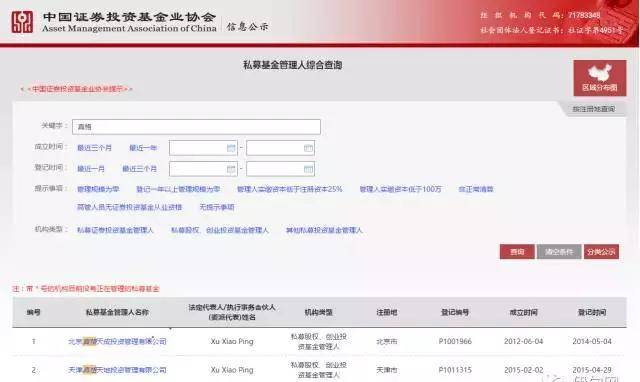
Task: Click the 北京市 cell
Action: tap(387, 342)
